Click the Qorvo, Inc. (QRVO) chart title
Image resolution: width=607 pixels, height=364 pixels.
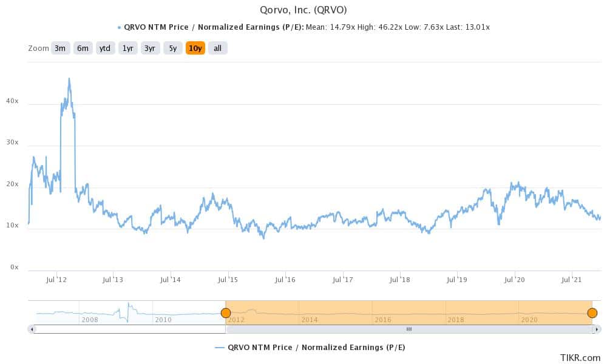tap(303, 10)
